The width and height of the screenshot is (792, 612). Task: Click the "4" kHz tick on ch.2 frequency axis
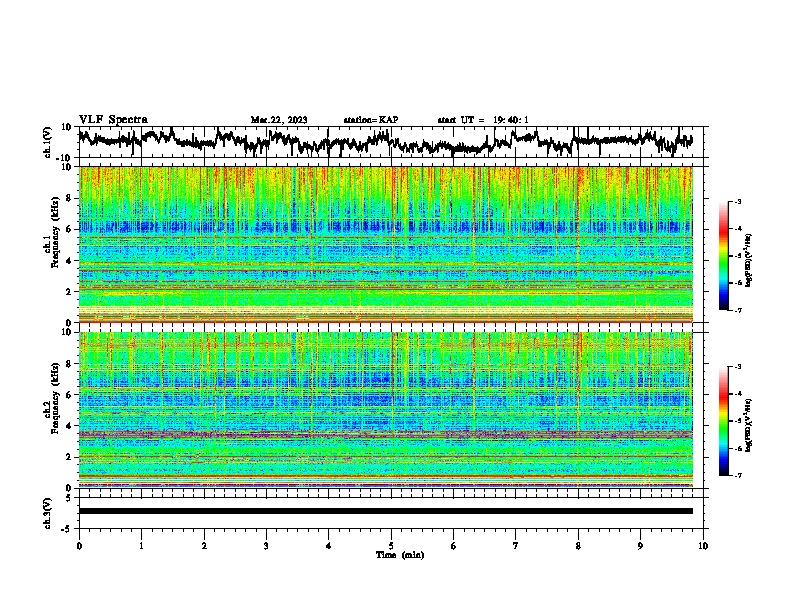69,426
